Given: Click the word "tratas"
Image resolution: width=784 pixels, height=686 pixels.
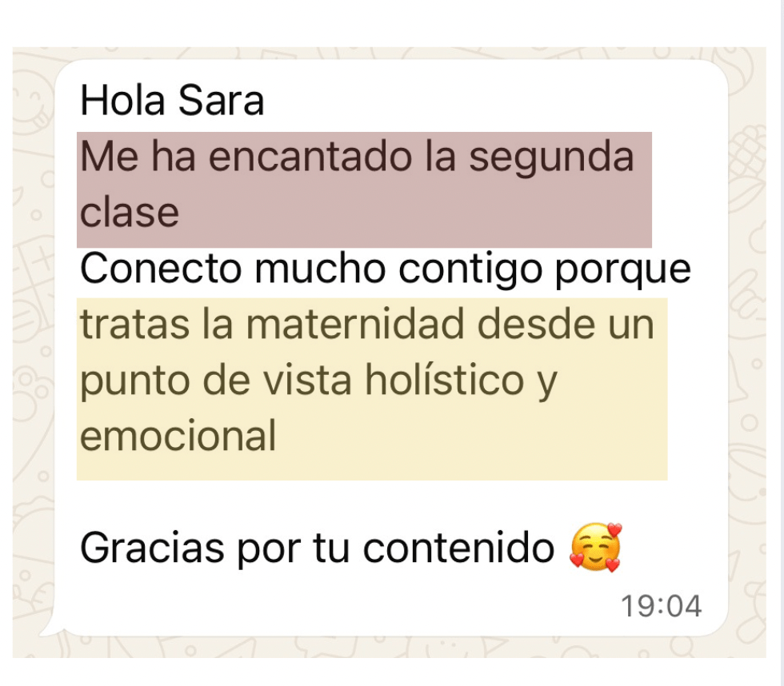Looking at the screenshot, I should tap(135, 325).
